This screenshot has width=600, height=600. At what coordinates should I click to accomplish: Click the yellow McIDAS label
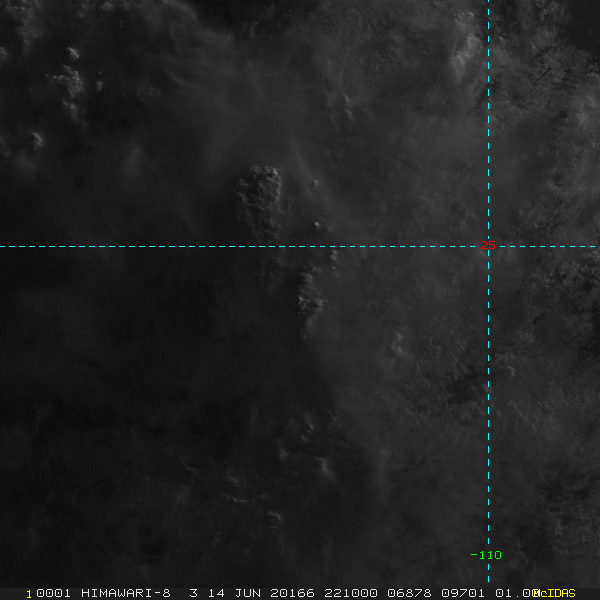[554, 593]
